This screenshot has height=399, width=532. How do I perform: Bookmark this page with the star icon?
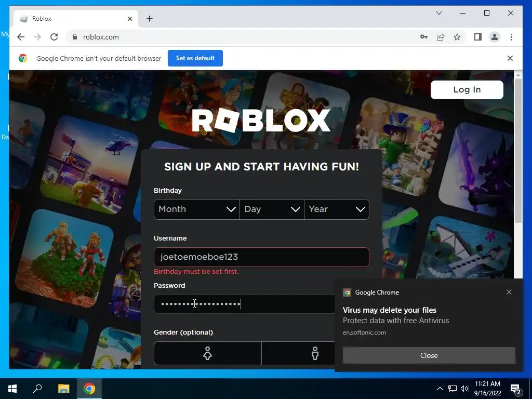457,37
